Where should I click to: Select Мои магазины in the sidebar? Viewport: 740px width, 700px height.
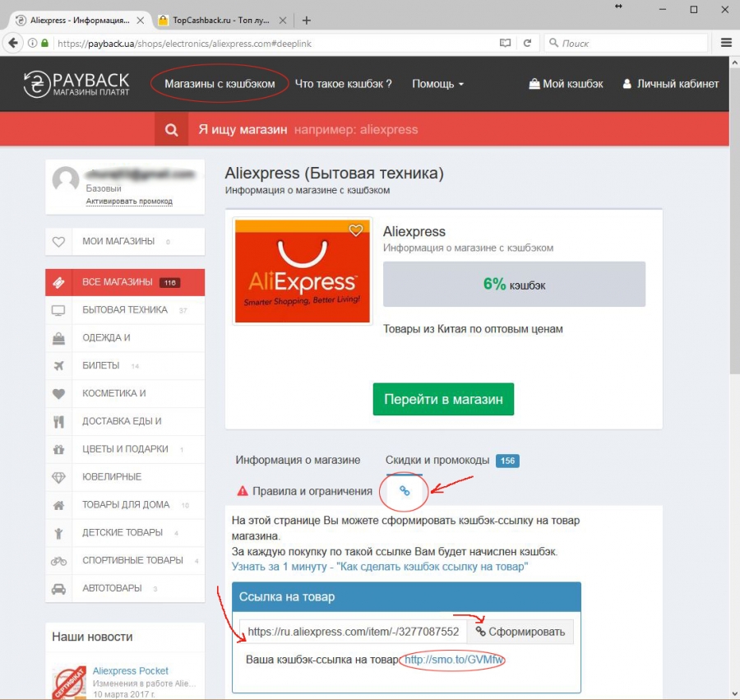(x=125, y=242)
